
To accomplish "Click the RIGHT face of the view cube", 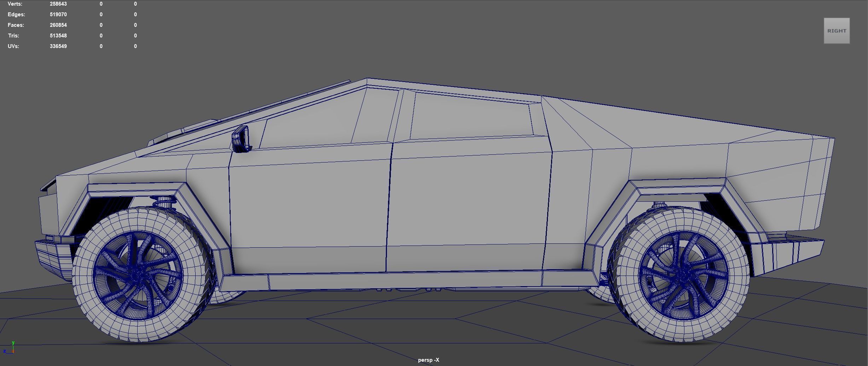I will (x=837, y=31).
